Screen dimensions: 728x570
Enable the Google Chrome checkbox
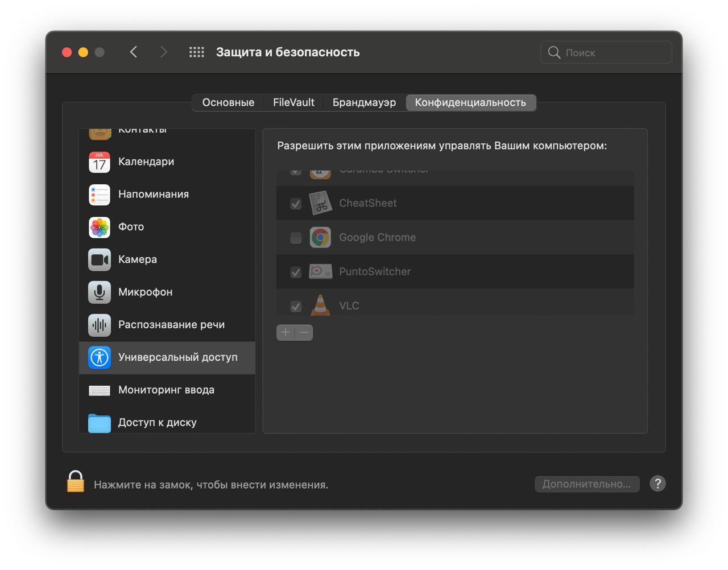click(296, 238)
